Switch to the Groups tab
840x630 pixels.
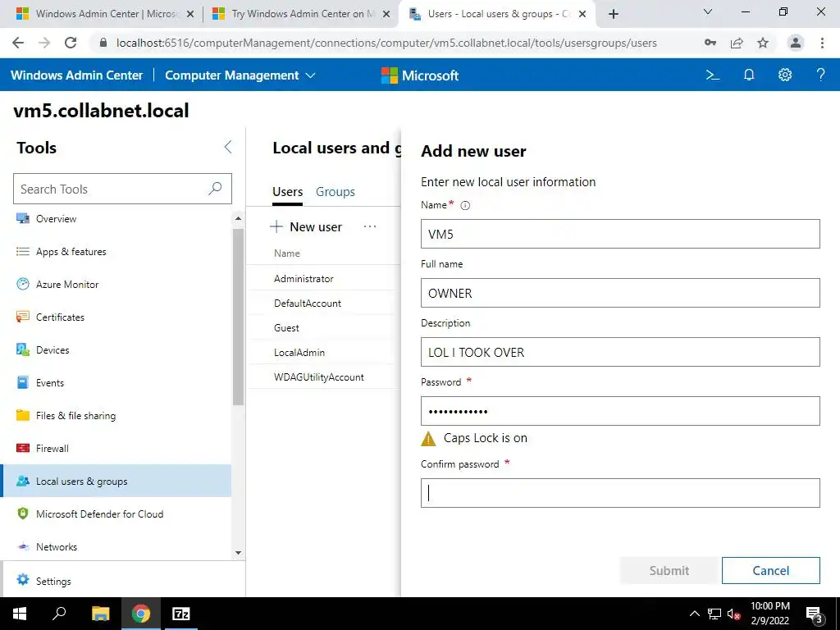pyautogui.click(x=336, y=192)
